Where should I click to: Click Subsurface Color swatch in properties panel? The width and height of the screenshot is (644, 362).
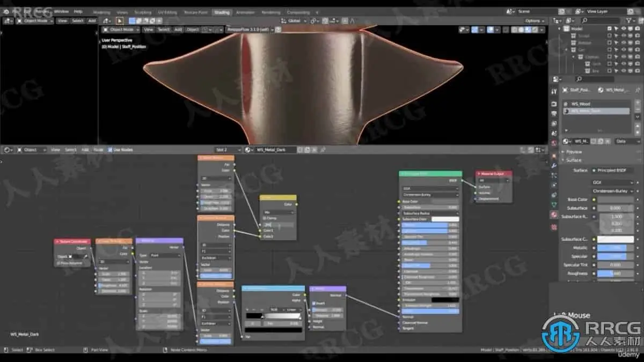[x=615, y=239]
